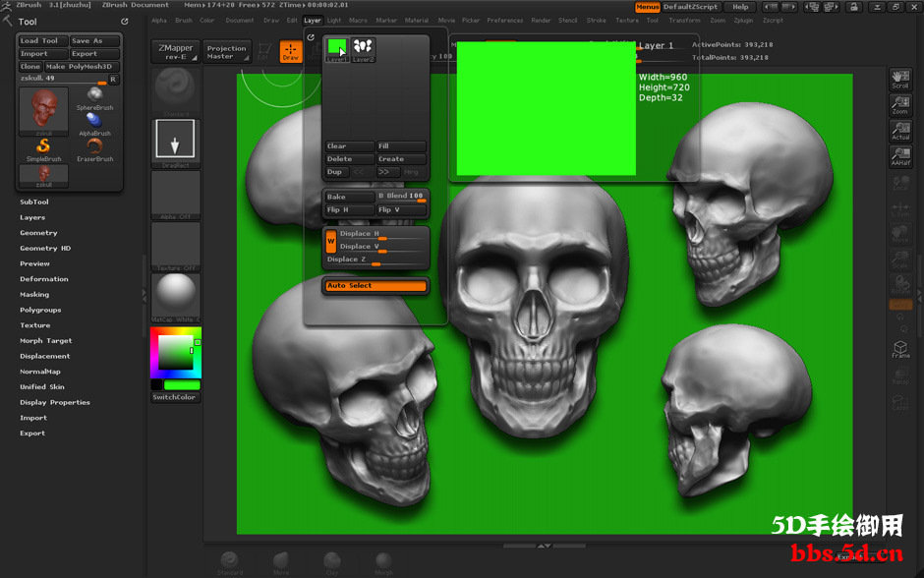This screenshot has width=924, height=578.
Task: Open Projection Master
Action: click(226, 52)
